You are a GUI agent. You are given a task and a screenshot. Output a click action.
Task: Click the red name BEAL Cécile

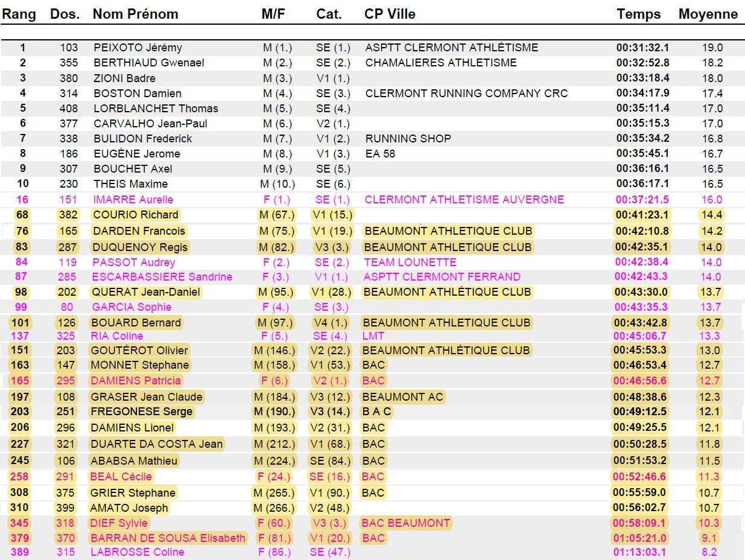tap(121, 477)
